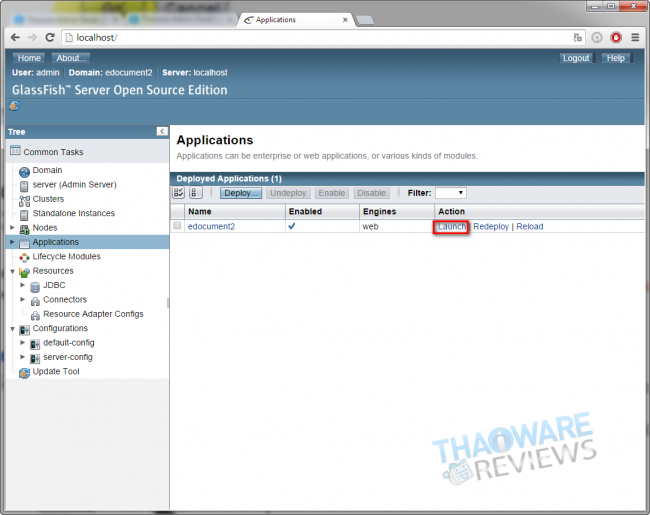Viewport: 650px width, 515px height.
Task: Open the edocument2 application link
Action: (x=211, y=226)
